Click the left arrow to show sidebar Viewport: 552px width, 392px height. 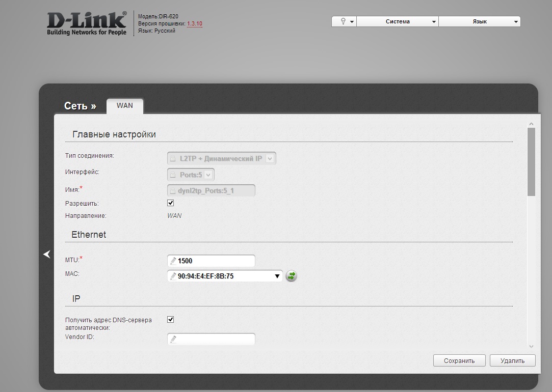pos(47,254)
